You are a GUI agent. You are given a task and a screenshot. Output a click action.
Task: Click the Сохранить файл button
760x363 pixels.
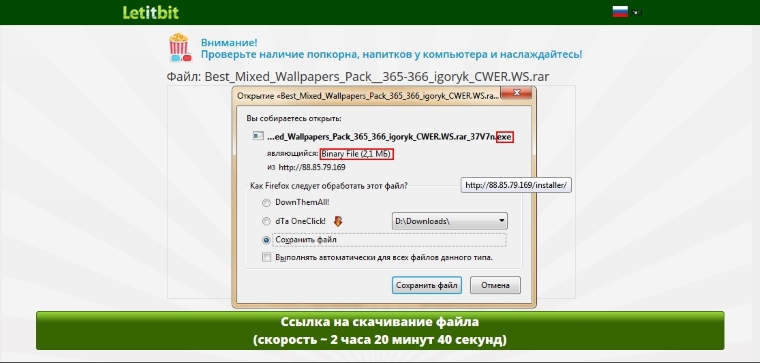pos(427,285)
